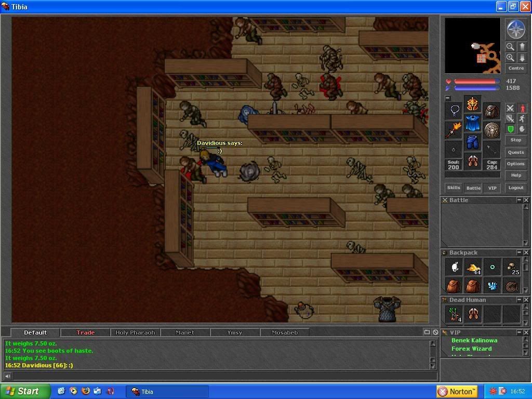This screenshot has height=399, width=532.
Task: Select VIP entry Forex Wizard
Action: coord(471,349)
